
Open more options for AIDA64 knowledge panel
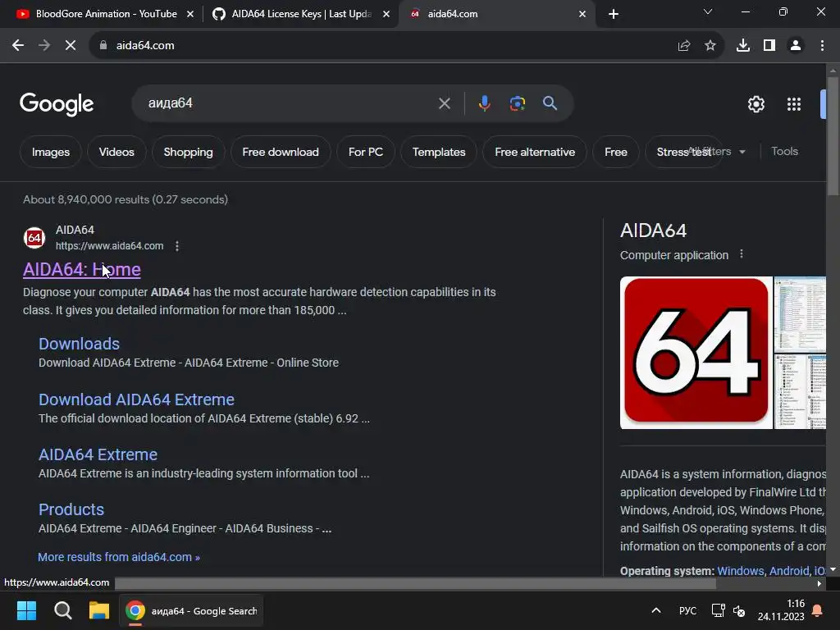742,254
